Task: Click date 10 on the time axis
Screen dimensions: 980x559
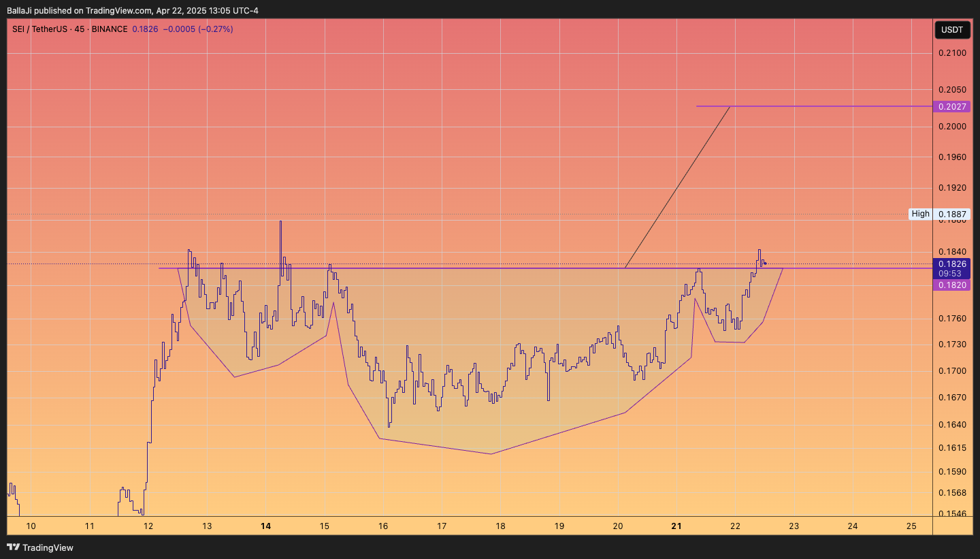Action: point(31,526)
